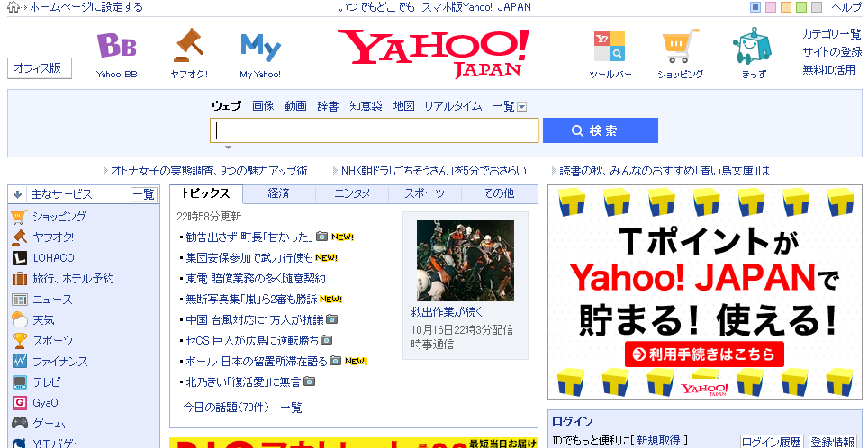The height and width of the screenshot is (448, 868).
Task: Click the 登録情報 button
Action: pos(833,442)
